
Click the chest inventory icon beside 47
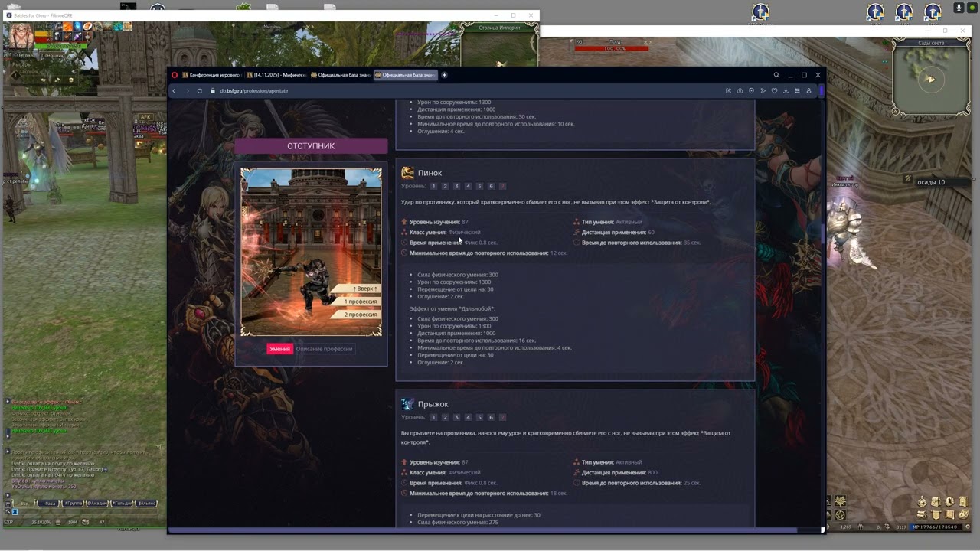(x=85, y=522)
